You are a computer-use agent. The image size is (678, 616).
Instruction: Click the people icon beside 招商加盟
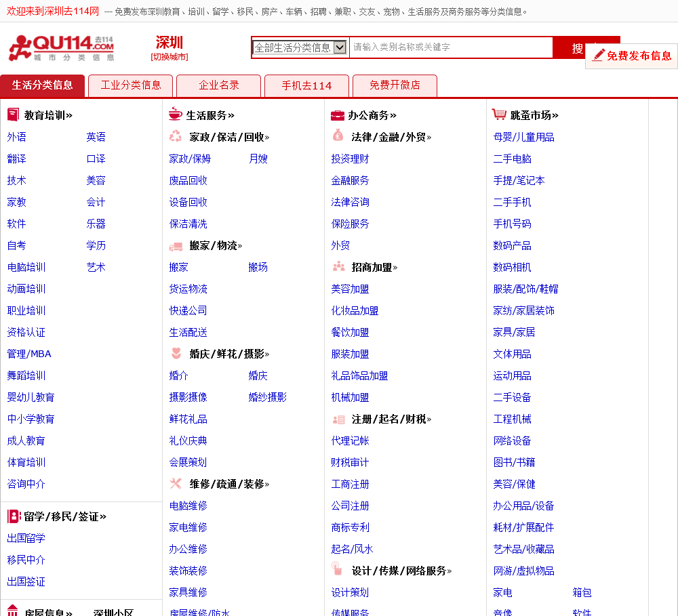338,266
